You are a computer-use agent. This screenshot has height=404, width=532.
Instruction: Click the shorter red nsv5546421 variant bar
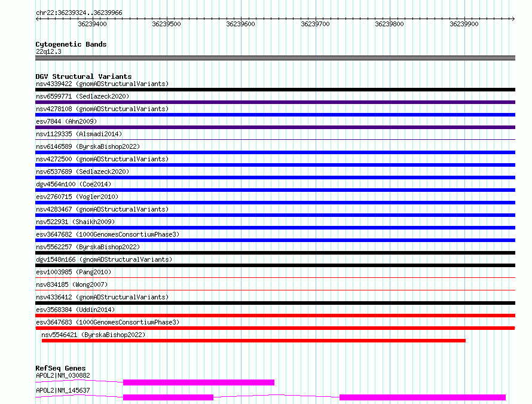click(x=253, y=341)
